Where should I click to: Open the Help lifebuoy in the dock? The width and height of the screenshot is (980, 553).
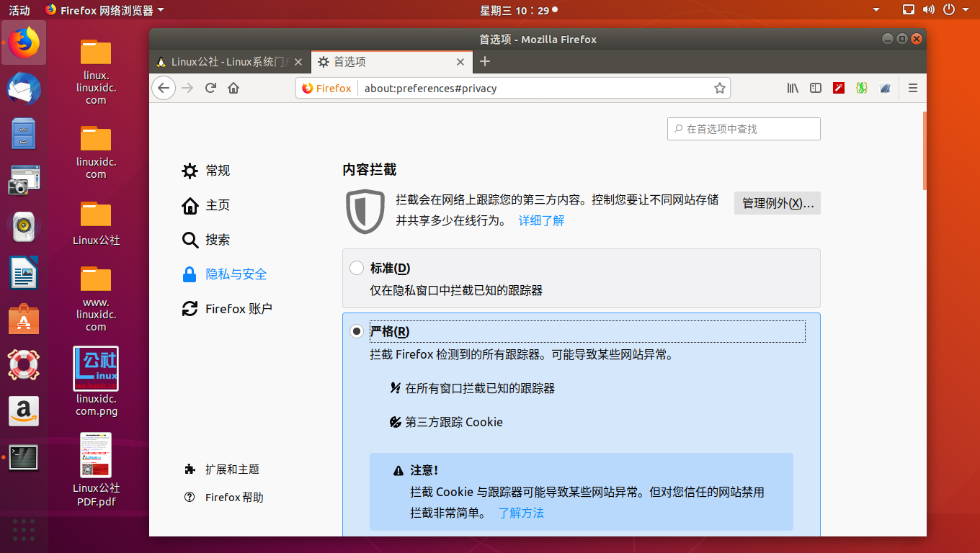[24, 365]
